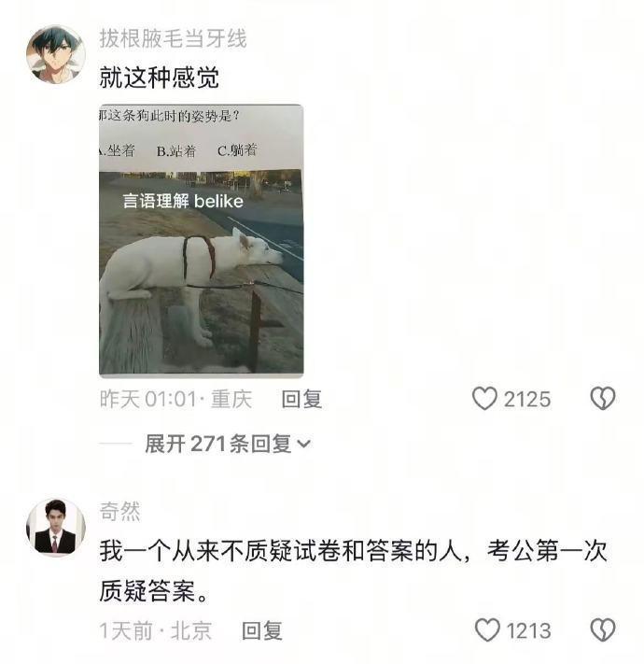644x664 pixels.
Task: Reply to 拔根腋毛当牙线 via 回复
Action: (301, 400)
